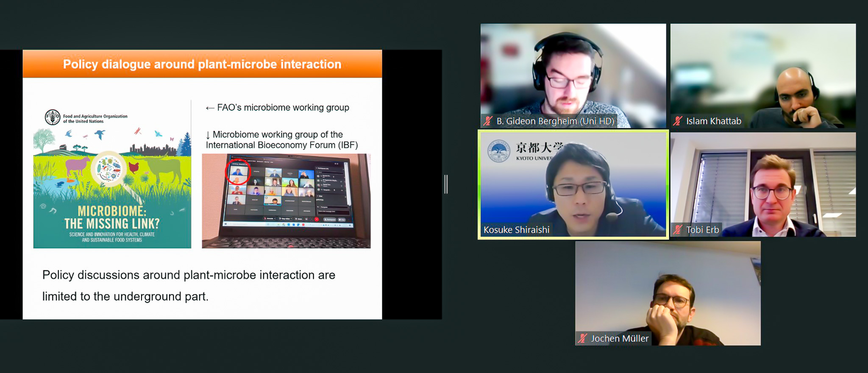This screenshot has width=868, height=373.
Task: Click Islam Khattab's muted microphone icon
Action: 678,121
